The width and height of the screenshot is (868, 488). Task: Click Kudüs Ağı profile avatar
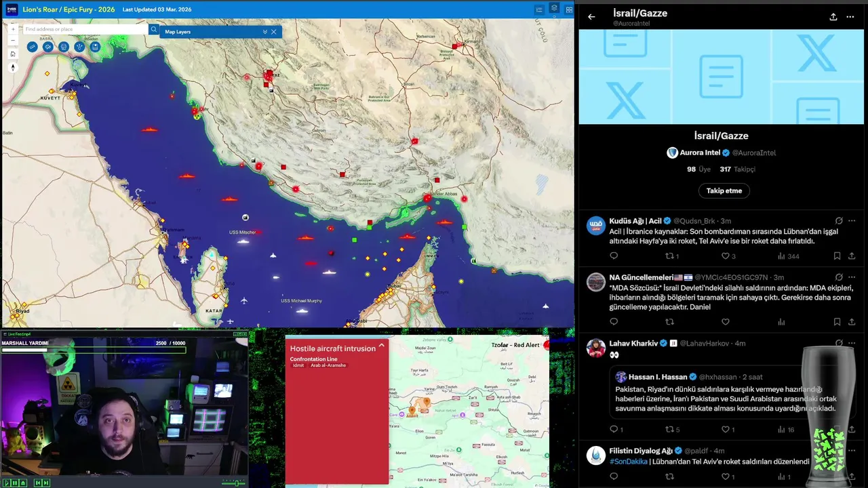tap(596, 226)
